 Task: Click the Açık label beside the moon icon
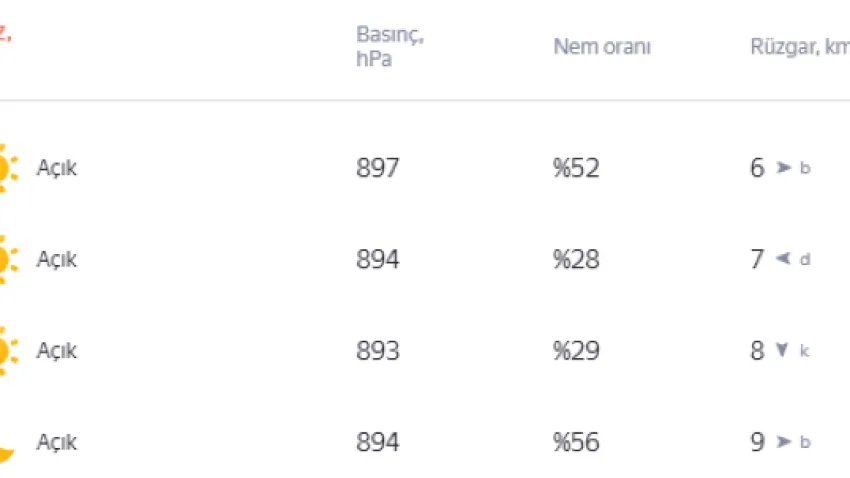tap(57, 442)
